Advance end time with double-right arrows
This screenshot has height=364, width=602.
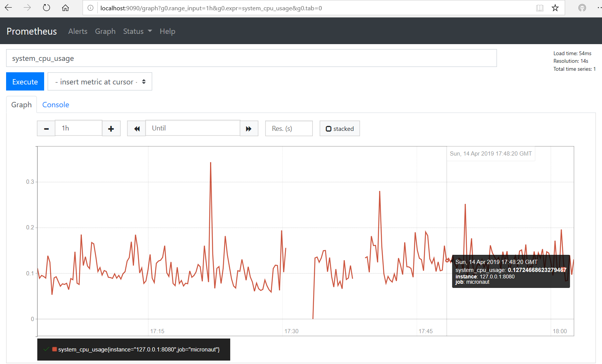point(249,129)
